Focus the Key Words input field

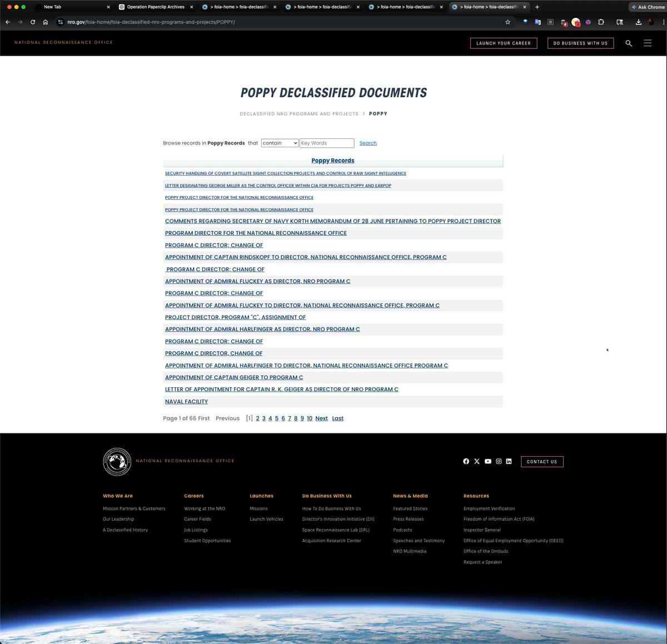(x=327, y=143)
